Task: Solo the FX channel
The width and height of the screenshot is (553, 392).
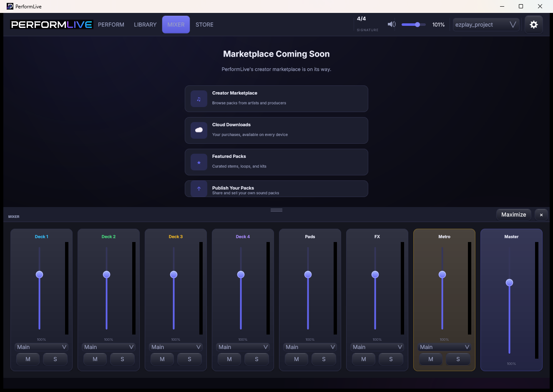Action: pos(391,359)
